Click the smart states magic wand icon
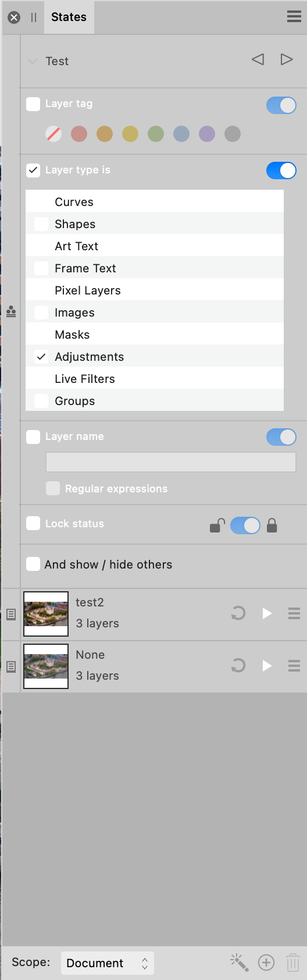Screen dimensions: 307x980 point(239,962)
